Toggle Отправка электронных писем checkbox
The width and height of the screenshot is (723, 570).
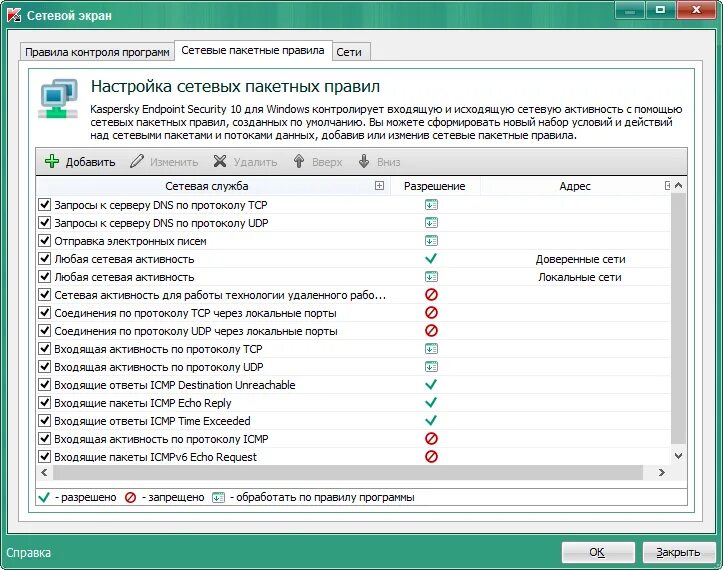tap(44, 240)
